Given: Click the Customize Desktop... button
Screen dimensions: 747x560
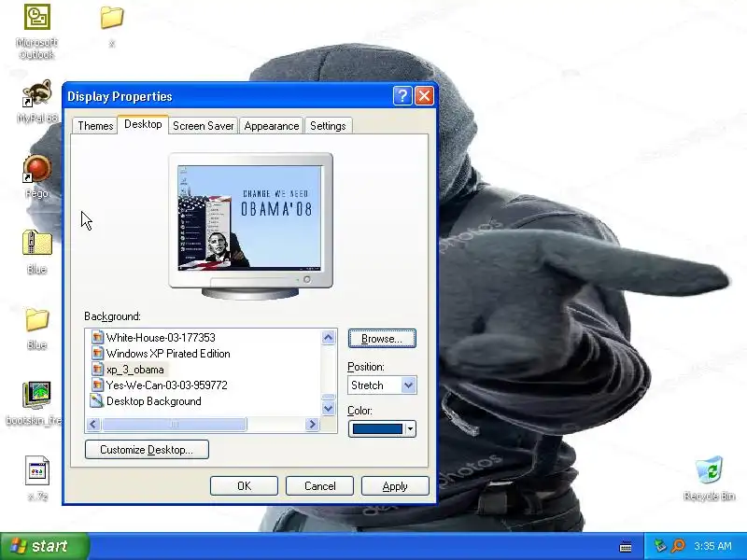Looking at the screenshot, I should [x=147, y=450].
